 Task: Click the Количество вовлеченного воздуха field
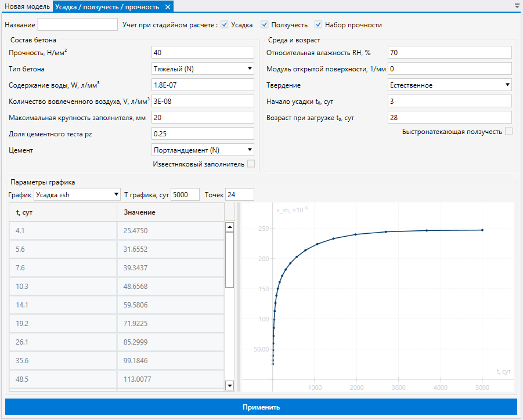pyautogui.click(x=203, y=102)
